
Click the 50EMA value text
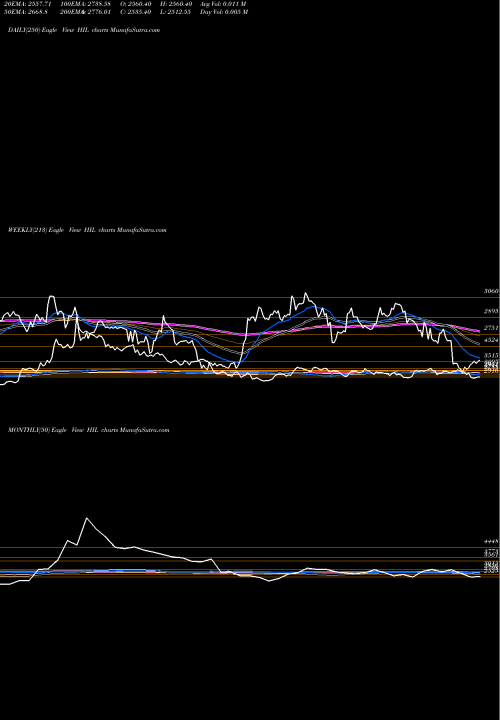coord(26,12)
